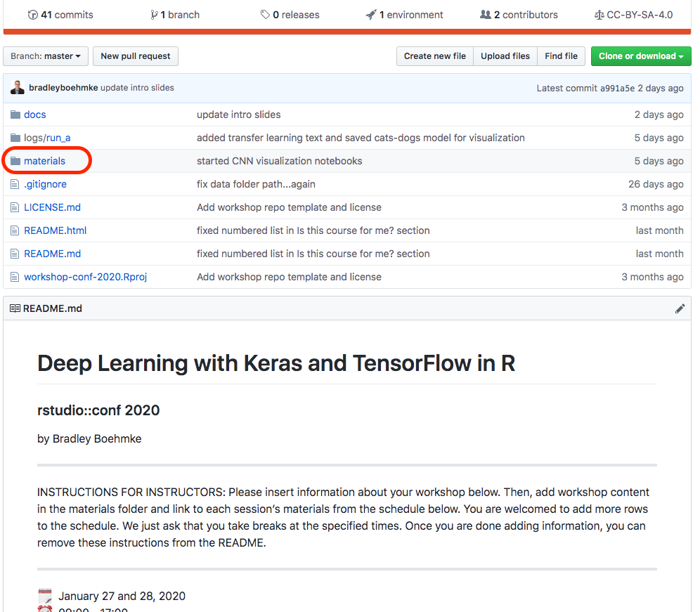Screen dimensions: 700x612
Task: Open the workshop-conf-2020.Rproj file
Action: tap(85, 278)
